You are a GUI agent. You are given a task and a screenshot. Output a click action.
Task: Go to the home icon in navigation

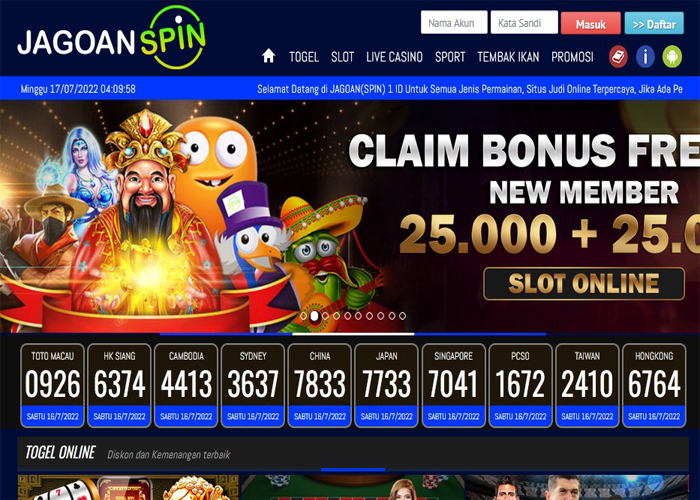268,56
